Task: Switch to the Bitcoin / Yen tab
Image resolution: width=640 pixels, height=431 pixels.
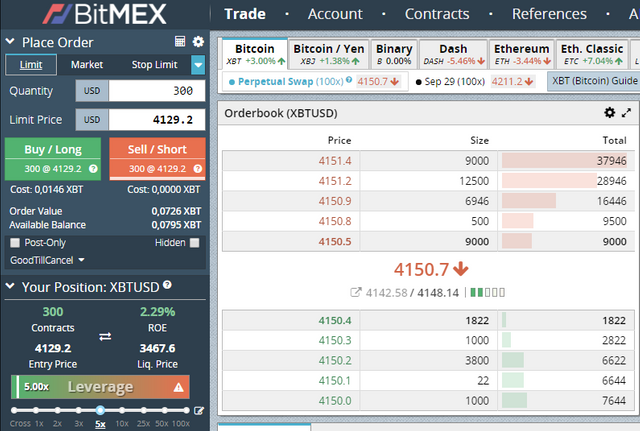Action: click(x=329, y=54)
